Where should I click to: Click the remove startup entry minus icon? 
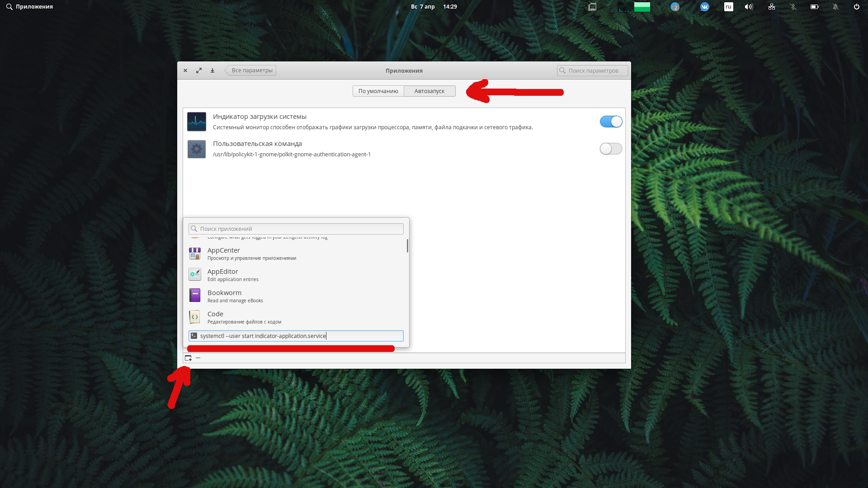coord(198,358)
